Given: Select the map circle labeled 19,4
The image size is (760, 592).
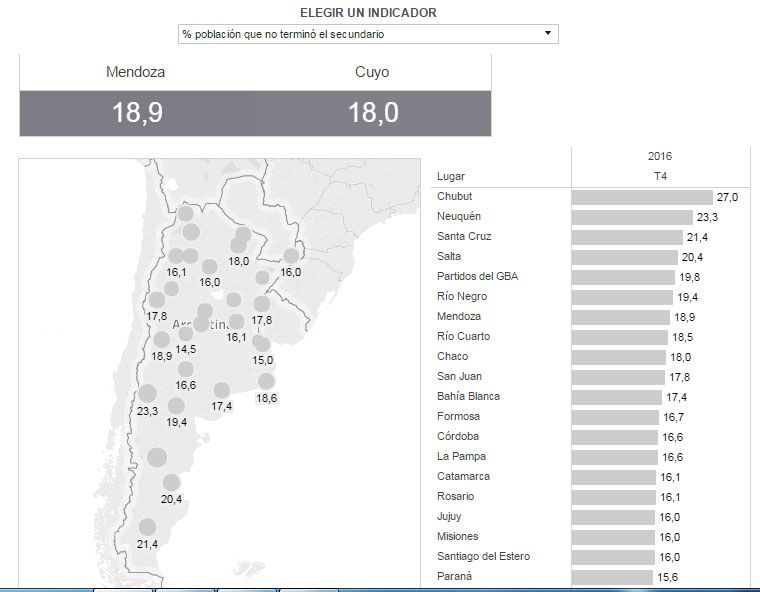Looking at the screenshot, I should coord(176,405).
